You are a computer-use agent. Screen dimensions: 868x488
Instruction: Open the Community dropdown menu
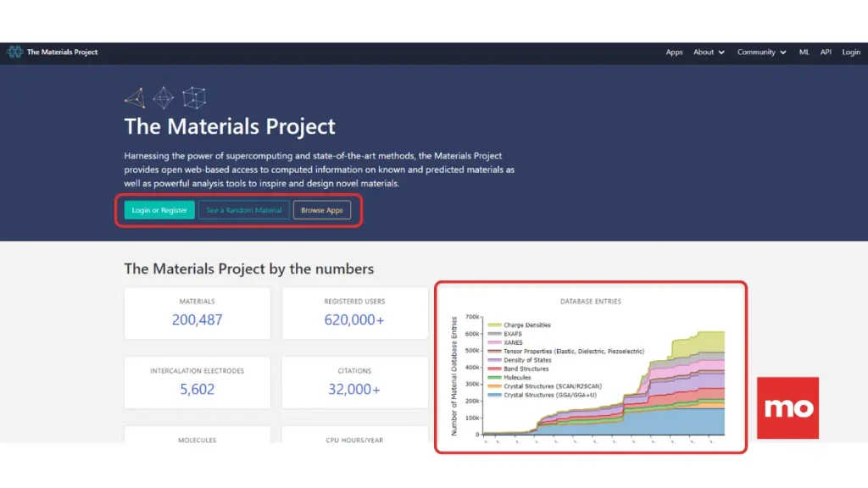(761, 53)
